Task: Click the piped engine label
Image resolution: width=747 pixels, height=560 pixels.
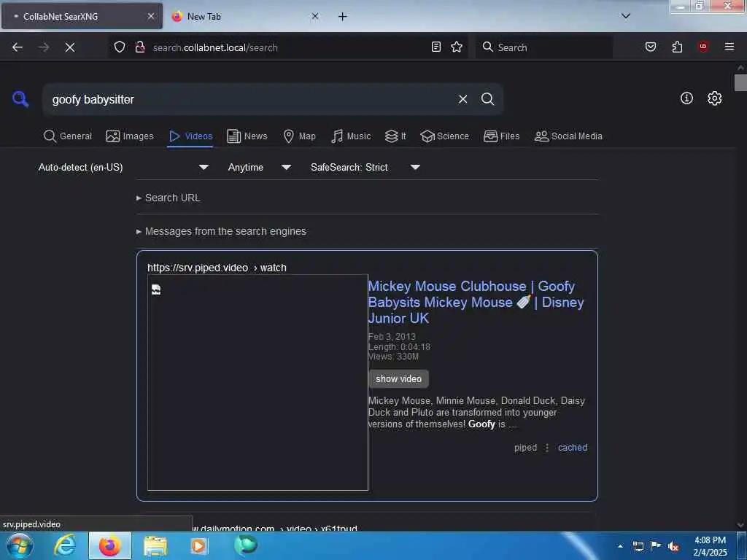Action: (525, 448)
